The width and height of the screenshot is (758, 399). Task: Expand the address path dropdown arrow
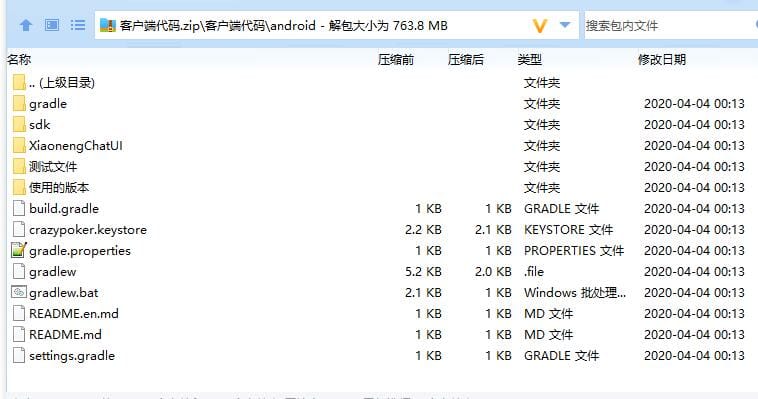565,25
